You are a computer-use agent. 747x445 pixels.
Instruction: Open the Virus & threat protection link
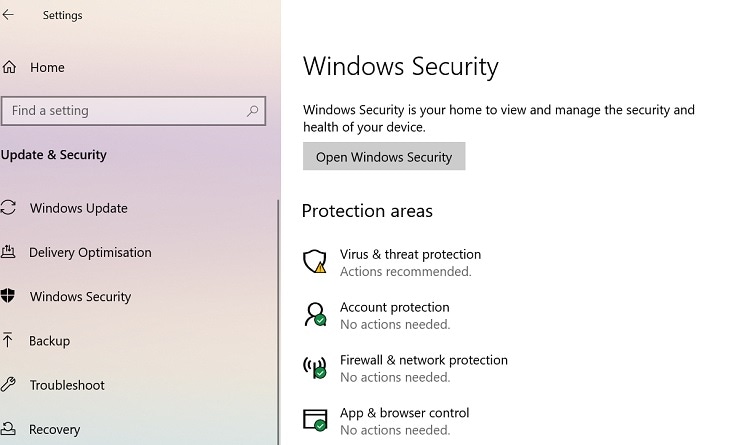tap(410, 254)
